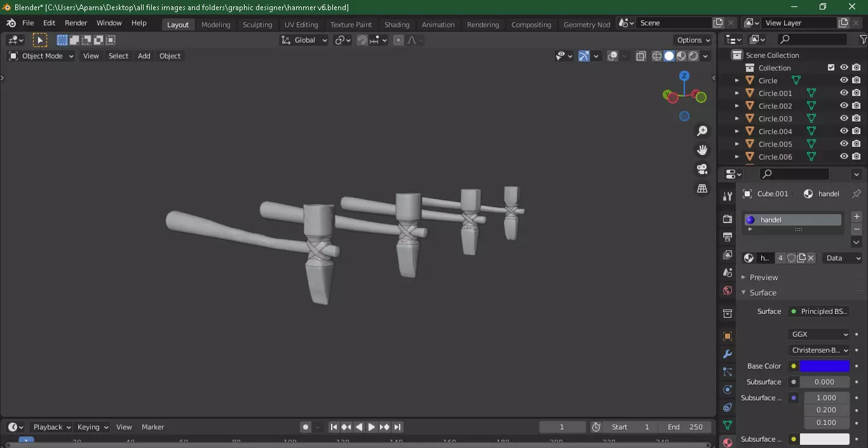Click the Principled BSDF surface shader button
Screen dimensions: 868x448
coord(819,311)
